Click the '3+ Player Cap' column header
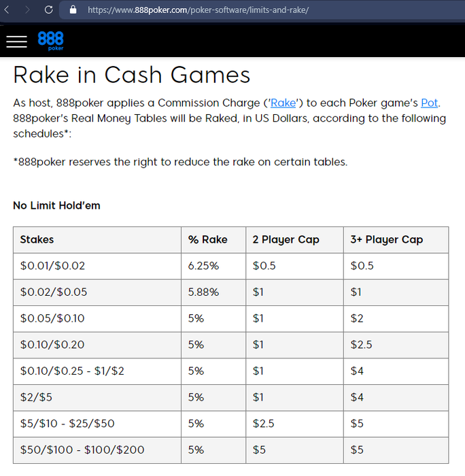 coord(386,239)
